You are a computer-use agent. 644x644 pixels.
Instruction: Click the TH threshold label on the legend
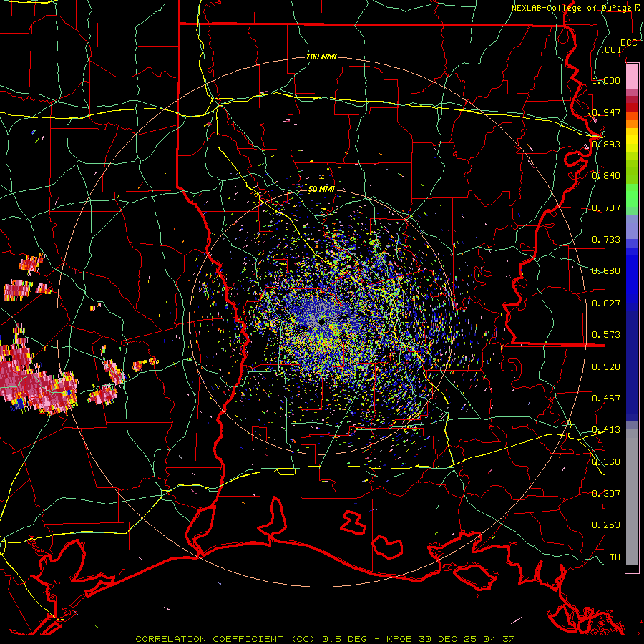pyautogui.click(x=615, y=557)
